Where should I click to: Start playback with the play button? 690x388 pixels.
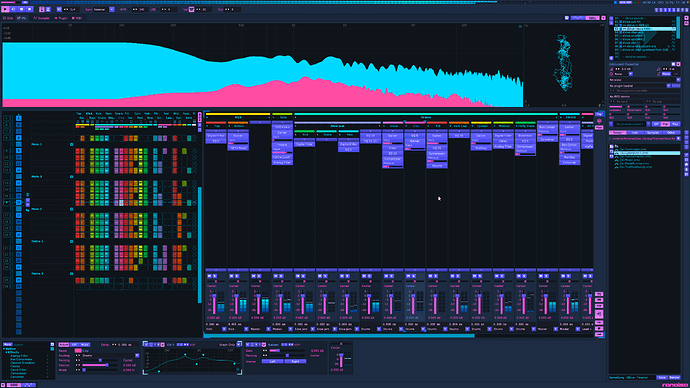[x=5, y=9]
